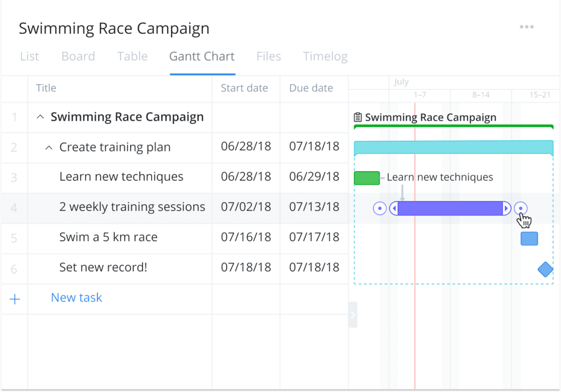
Task: Select the 2 weekly training sessions title
Action: coord(132,207)
